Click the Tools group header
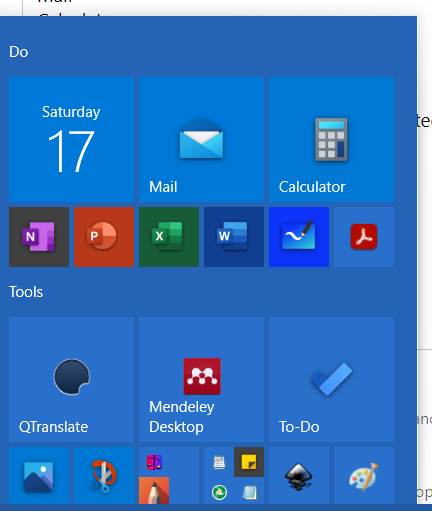The height and width of the screenshot is (511, 432). click(x=26, y=292)
